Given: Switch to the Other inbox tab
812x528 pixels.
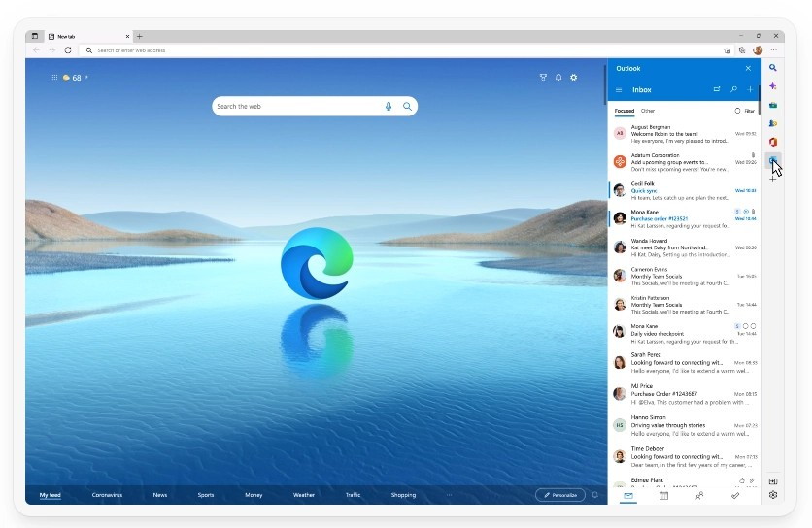Looking at the screenshot, I should 647,112.
